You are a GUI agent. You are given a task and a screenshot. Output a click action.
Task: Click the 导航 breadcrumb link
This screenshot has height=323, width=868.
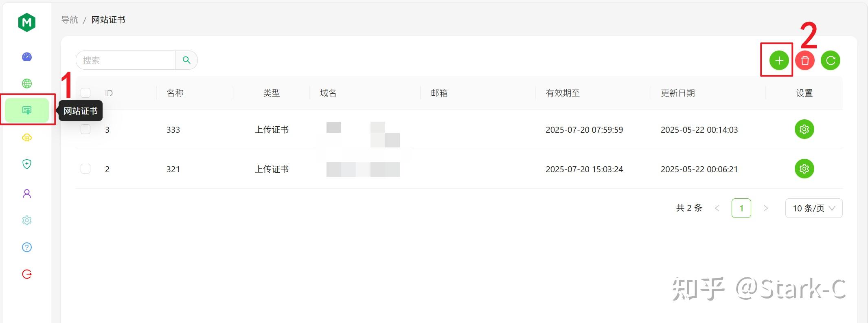coord(70,20)
